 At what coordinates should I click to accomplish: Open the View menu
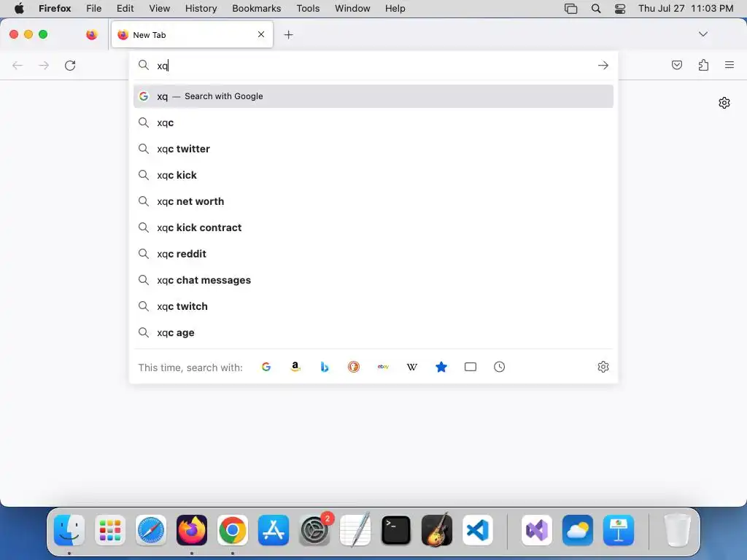point(159,9)
